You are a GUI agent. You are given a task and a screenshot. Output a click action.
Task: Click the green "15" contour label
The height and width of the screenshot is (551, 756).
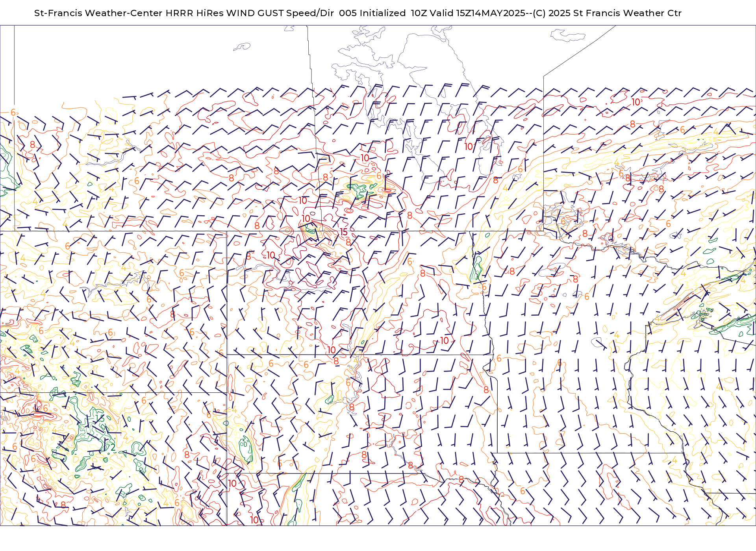[100, 418]
